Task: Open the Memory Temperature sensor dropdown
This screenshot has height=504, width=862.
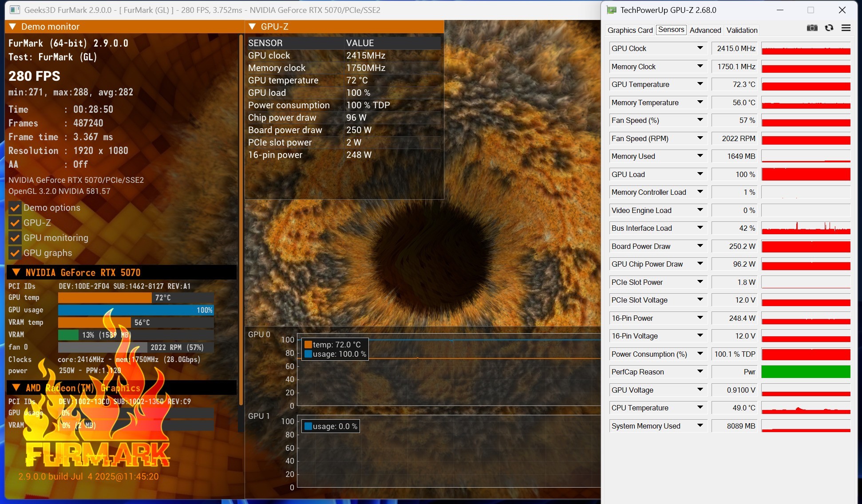Action: (700, 102)
